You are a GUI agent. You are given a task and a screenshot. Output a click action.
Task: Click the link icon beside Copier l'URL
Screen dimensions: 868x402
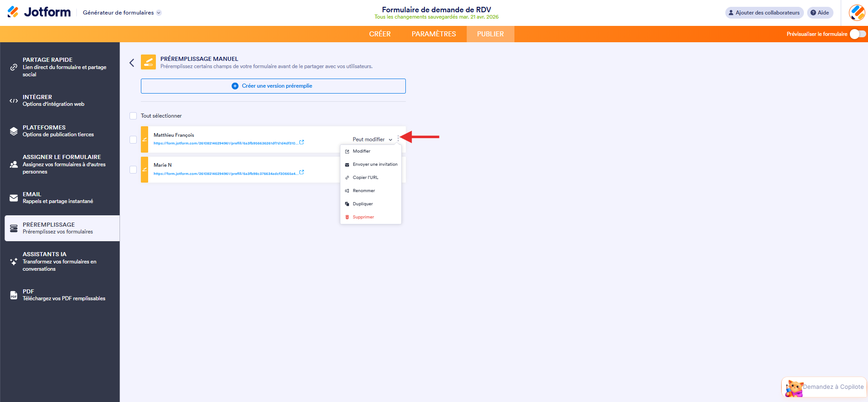click(347, 178)
